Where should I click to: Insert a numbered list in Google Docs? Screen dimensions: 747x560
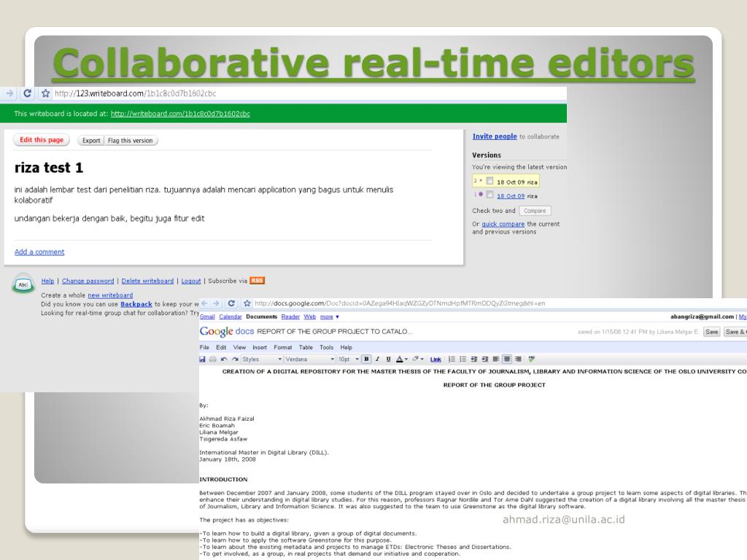click(452, 359)
